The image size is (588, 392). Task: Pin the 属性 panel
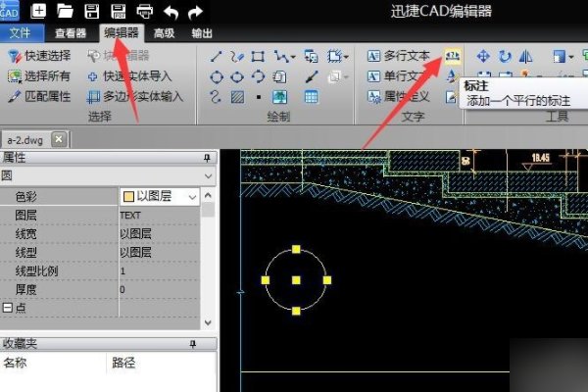(207, 158)
